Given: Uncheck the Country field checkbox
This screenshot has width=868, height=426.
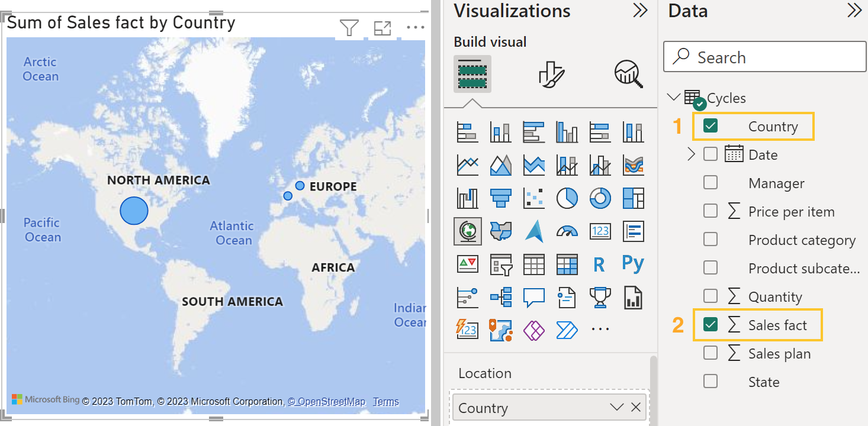Looking at the screenshot, I should click(x=711, y=126).
